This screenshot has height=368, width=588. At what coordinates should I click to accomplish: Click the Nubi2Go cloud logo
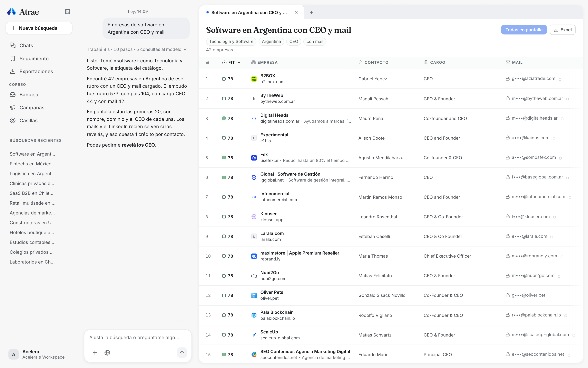tap(254, 276)
